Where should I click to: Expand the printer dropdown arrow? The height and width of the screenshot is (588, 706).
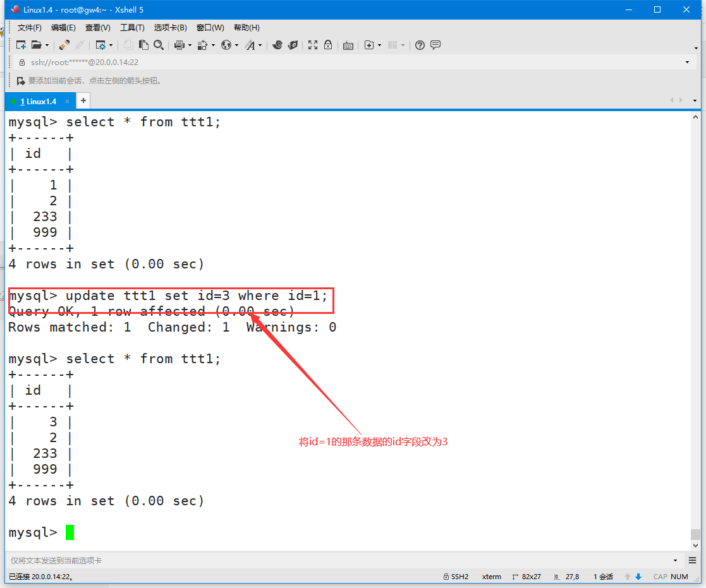tap(190, 45)
